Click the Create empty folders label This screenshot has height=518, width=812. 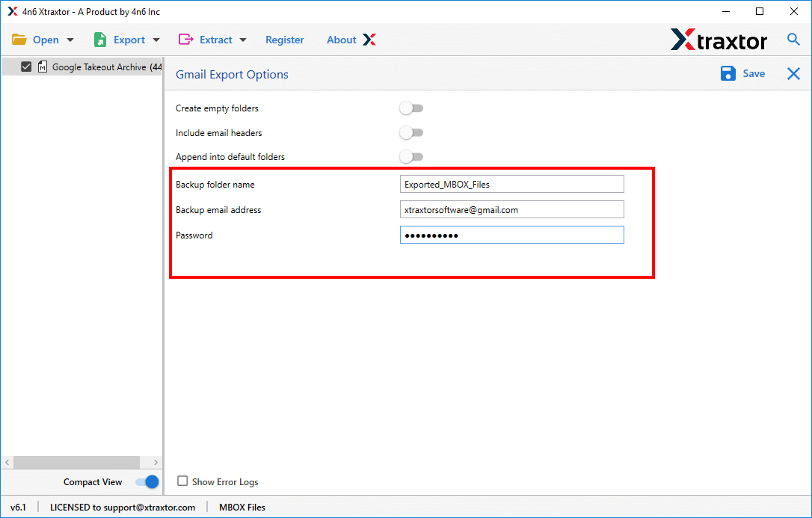coord(217,108)
